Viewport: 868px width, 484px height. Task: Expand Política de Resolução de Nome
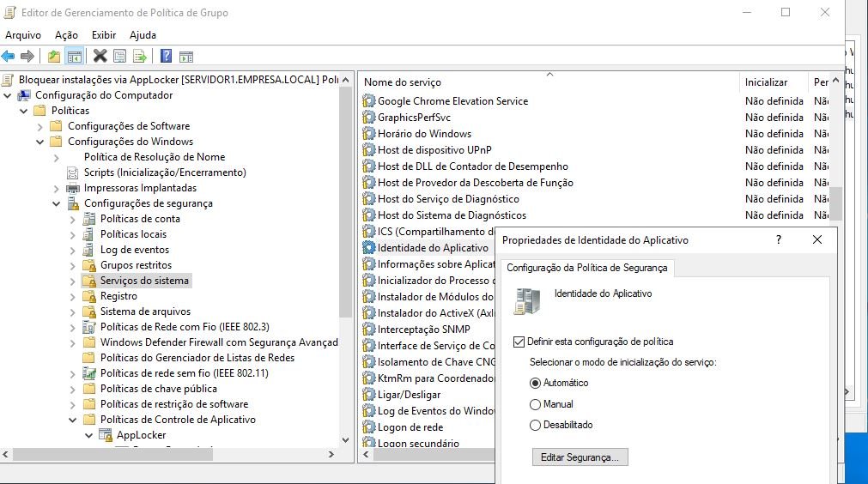click(56, 158)
